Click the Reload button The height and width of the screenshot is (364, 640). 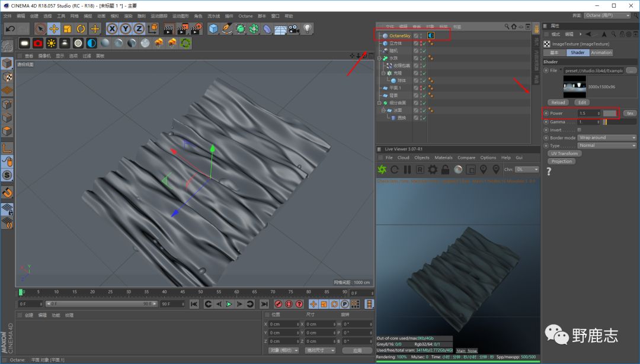pyautogui.click(x=558, y=102)
